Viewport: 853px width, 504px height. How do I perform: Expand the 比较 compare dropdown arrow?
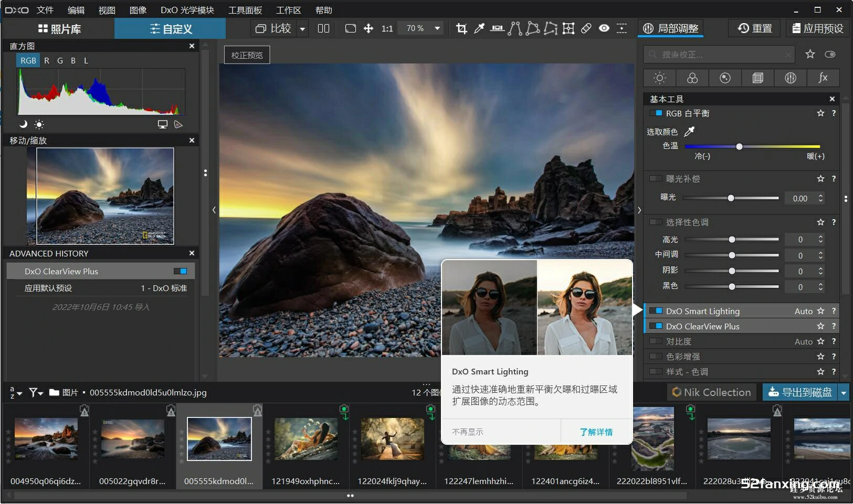(x=302, y=29)
